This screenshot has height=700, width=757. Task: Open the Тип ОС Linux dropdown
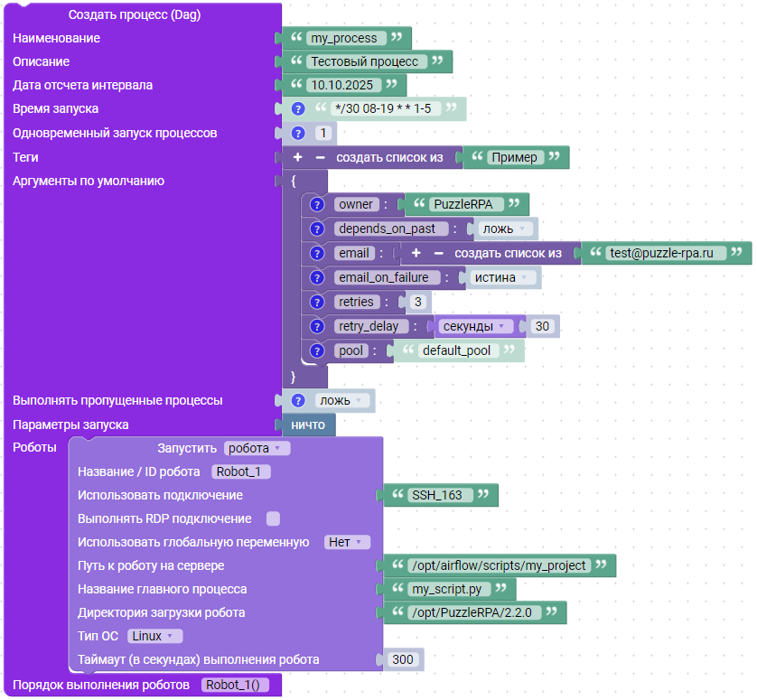tap(154, 637)
